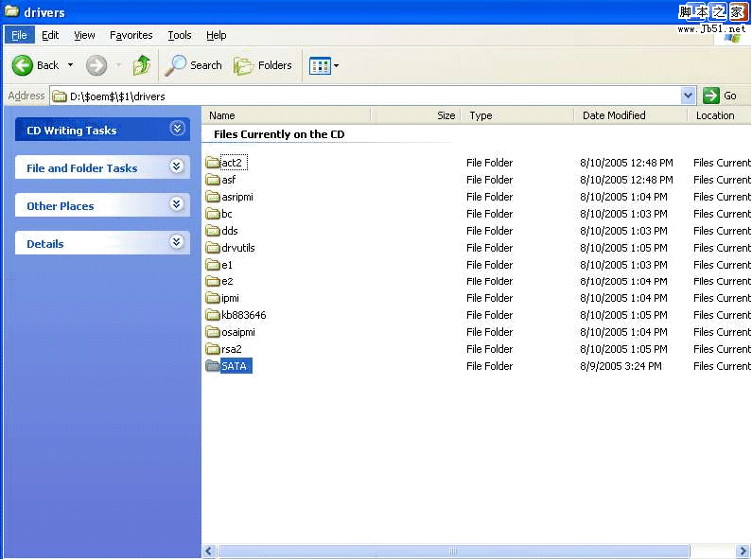Select the highlighted SATA folder icon
This screenshot has height=560, width=752.
[213, 366]
